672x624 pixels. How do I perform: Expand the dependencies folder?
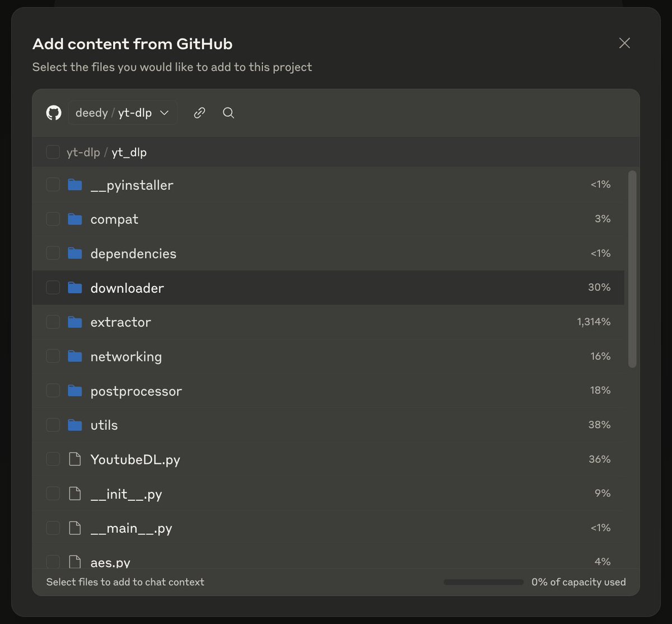[133, 254]
